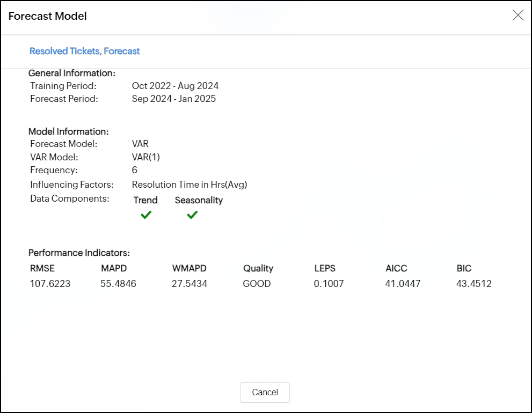The height and width of the screenshot is (413, 532).
Task: Click the Cancel button
Action: tap(265, 392)
